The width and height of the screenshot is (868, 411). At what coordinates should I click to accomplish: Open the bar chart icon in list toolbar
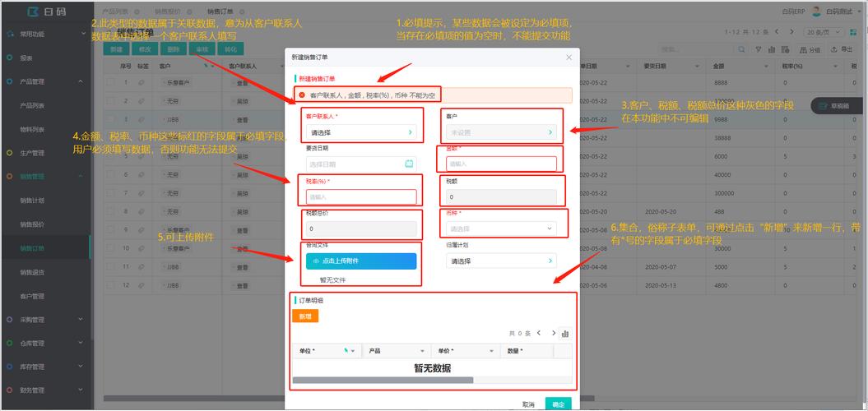click(x=773, y=50)
